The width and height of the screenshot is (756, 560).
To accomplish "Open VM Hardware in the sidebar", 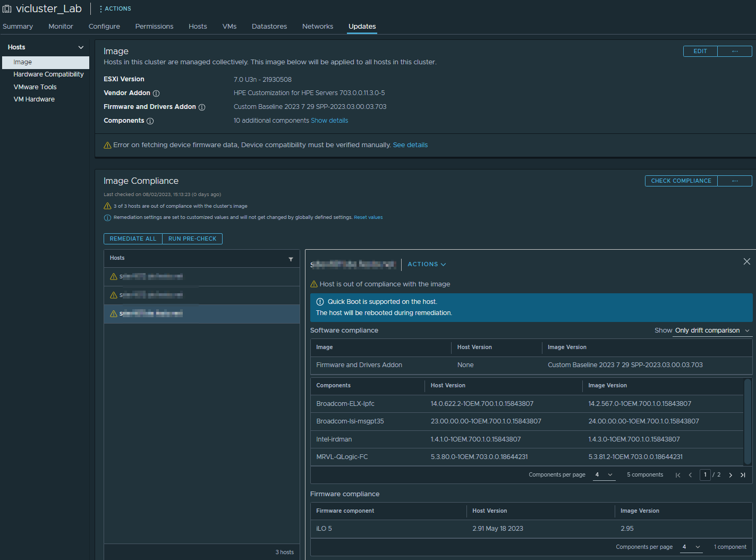I will 34,99.
